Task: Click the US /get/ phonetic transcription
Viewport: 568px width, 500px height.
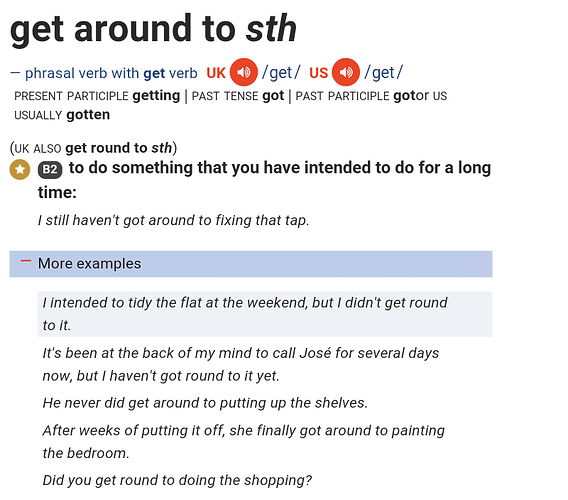Action: (383, 72)
